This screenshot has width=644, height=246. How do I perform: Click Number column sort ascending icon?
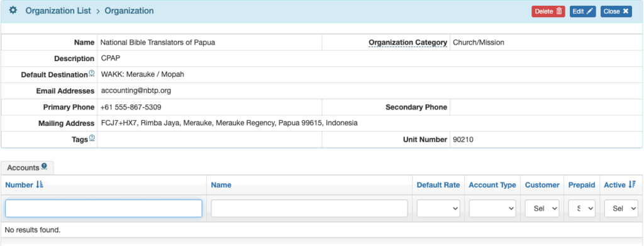40,185
